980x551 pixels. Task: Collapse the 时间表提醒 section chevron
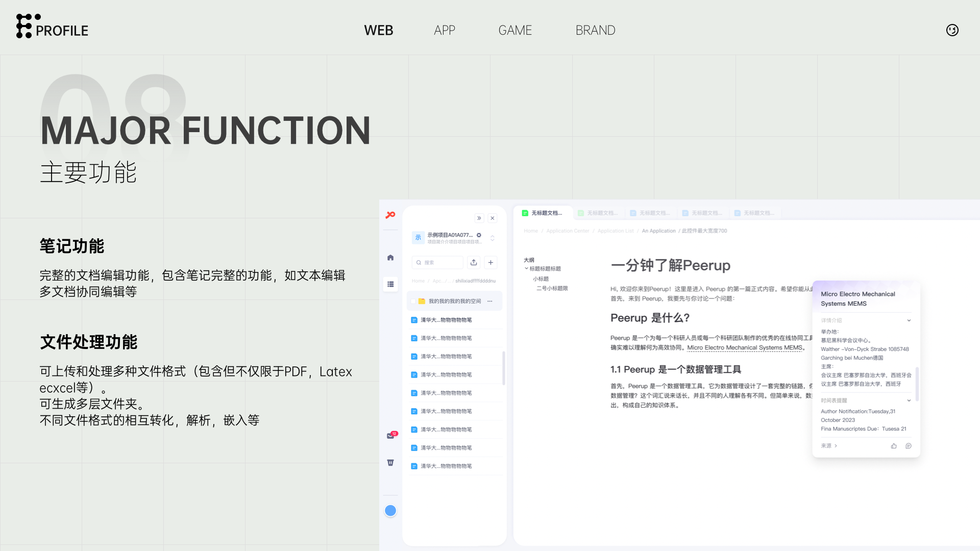[x=909, y=400]
